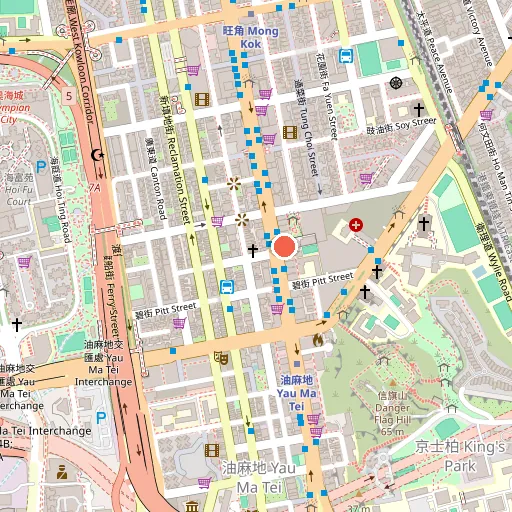This screenshot has width=512, height=512.
Task: Click the Danger Flag Hill peak label
Action: [392, 414]
